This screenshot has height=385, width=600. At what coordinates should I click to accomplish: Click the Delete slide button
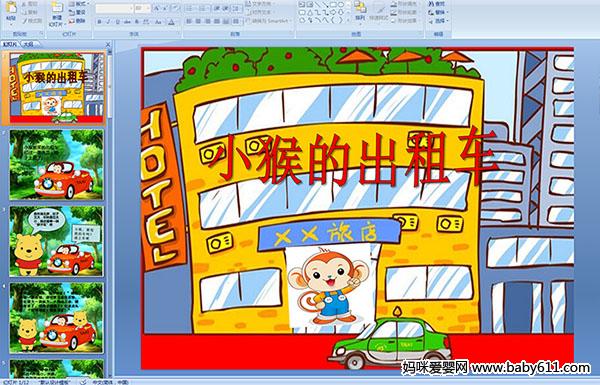(78, 21)
